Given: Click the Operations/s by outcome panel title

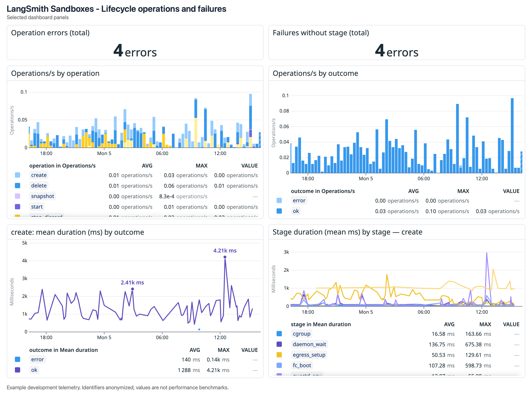Looking at the screenshot, I should pos(315,73).
